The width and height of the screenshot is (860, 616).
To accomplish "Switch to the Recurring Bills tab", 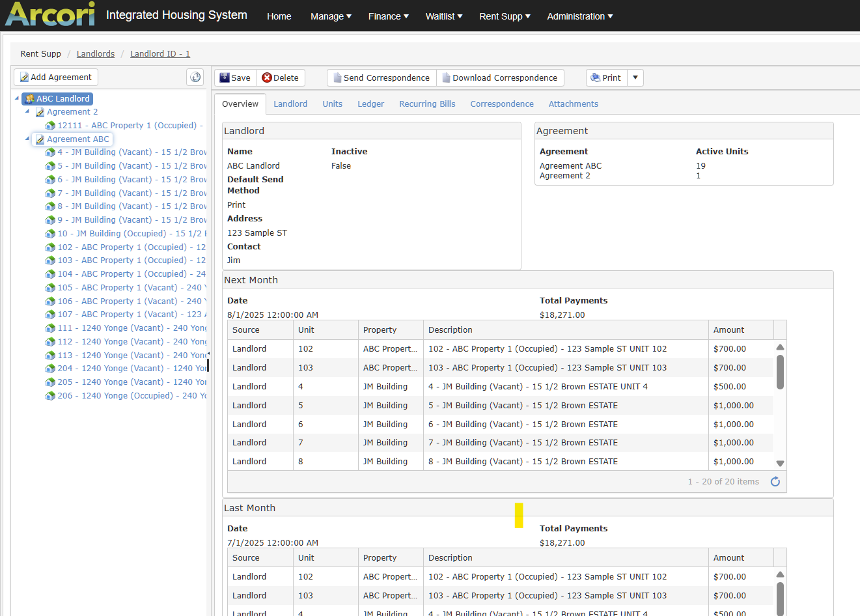I will pos(427,104).
